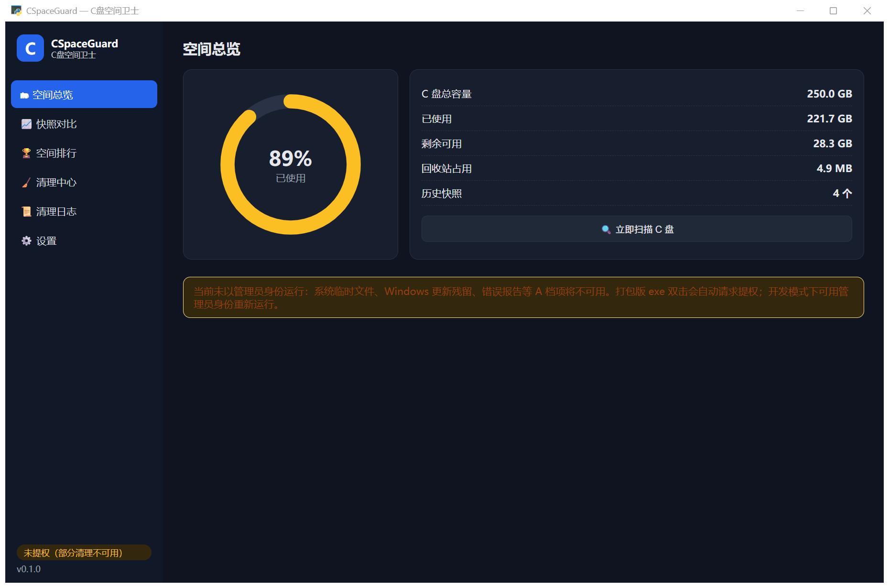Click the 立即扫描 C 盘 button

coord(637,229)
